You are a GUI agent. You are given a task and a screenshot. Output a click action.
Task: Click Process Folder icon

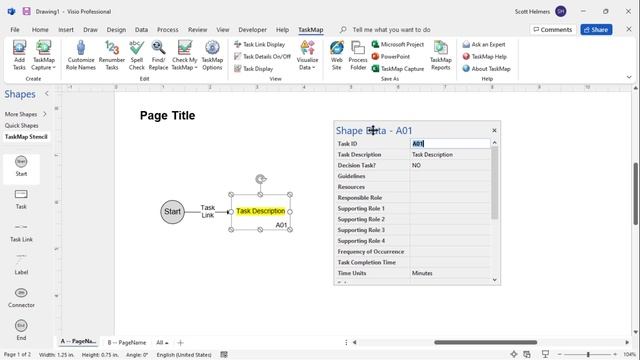coord(358,55)
